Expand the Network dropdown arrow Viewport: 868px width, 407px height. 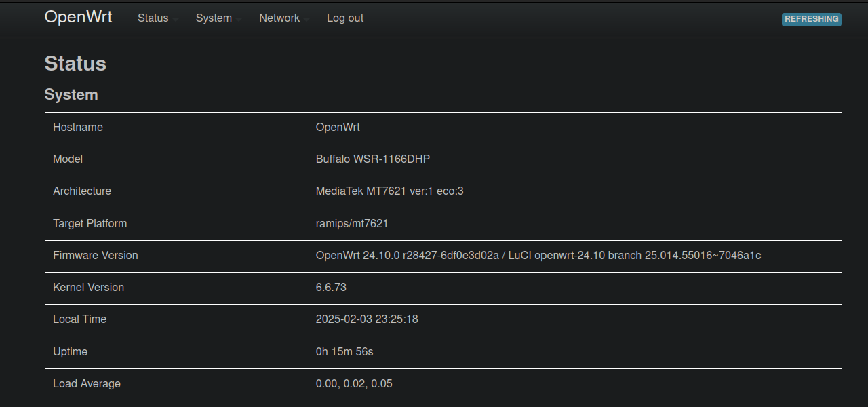tap(307, 20)
